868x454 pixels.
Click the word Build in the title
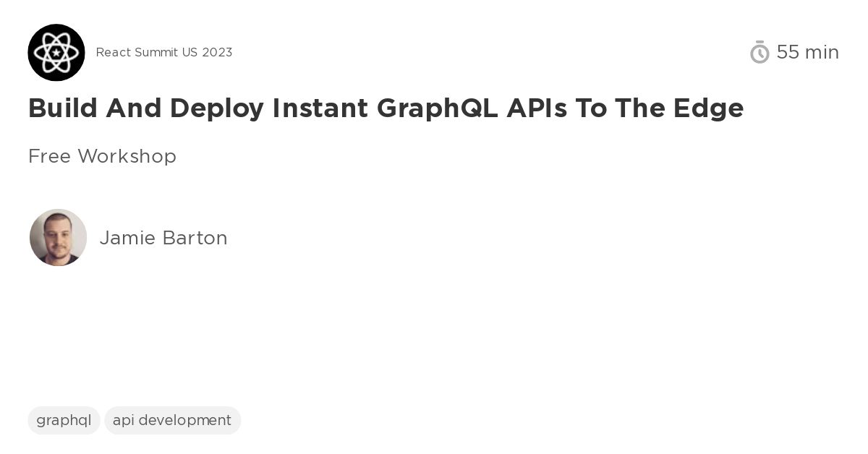(x=62, y=108)
